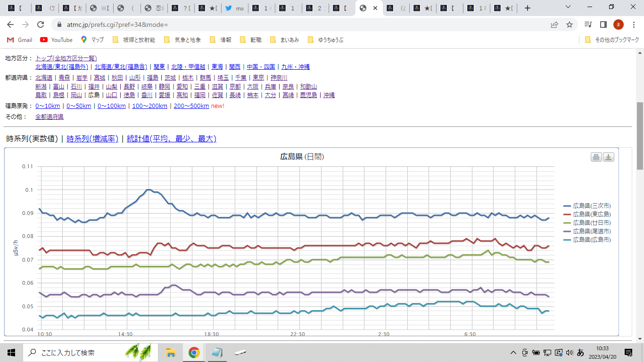Open the Windows Start menu
This screenshot has width=644, height=362.
pyautogui.click(x=11, y=352)
